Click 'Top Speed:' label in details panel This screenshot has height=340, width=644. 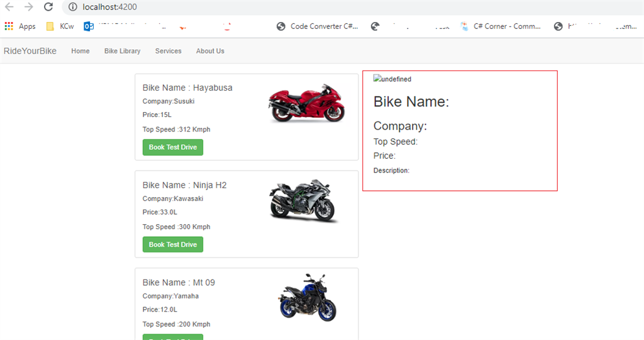pyautogui.click(x=396, y=142)
